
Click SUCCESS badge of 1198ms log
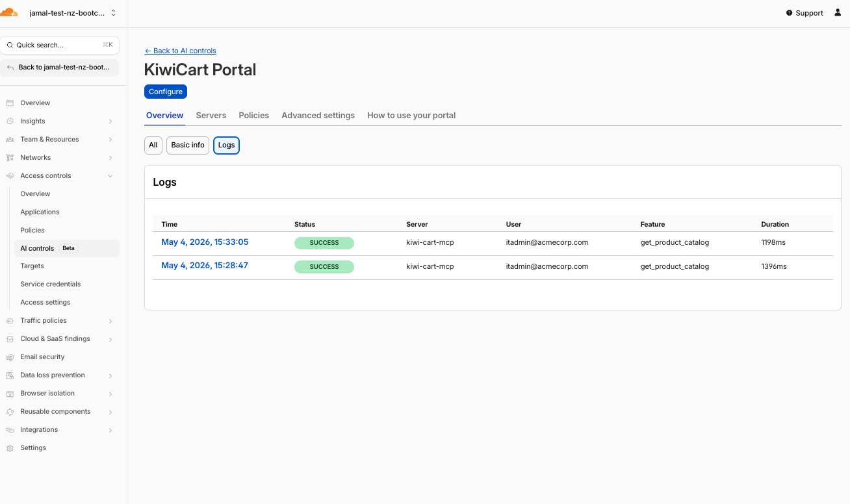324,243
